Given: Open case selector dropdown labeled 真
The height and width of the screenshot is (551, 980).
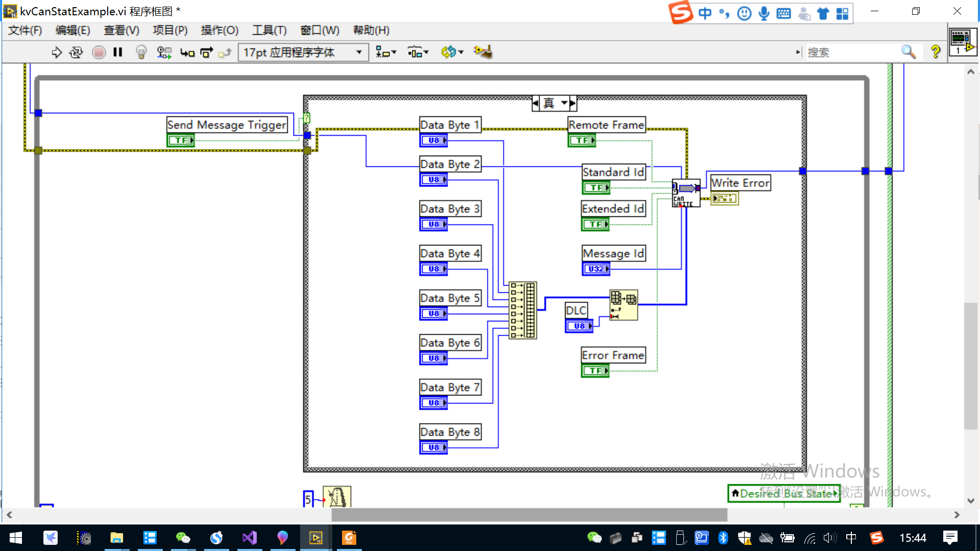Looking at the screenshot, I should 564,103.
